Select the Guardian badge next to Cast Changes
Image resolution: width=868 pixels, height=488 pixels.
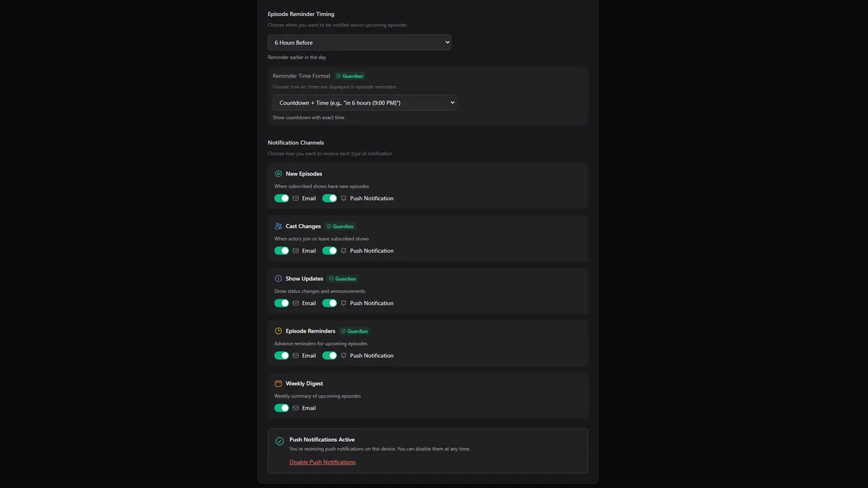click(339, 226)
